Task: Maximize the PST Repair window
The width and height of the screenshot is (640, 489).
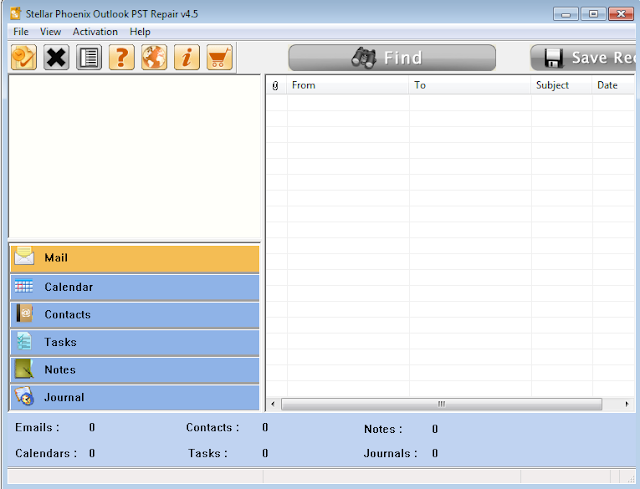Action: coord(593,14)
